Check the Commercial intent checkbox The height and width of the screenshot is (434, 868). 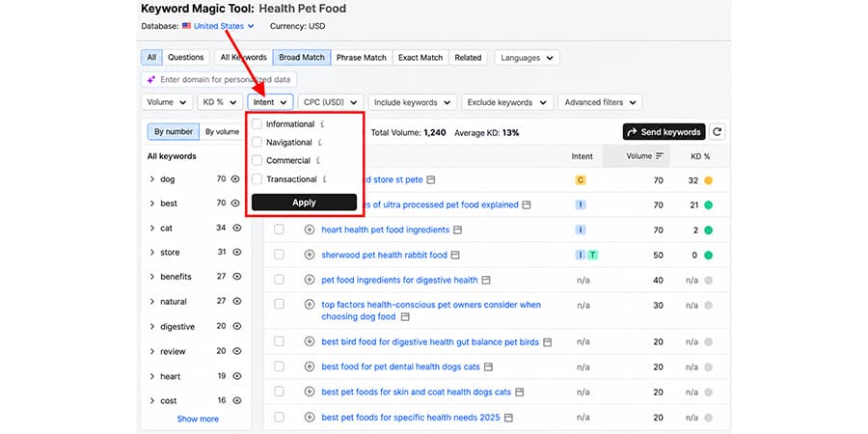click(x=257, y=160)
